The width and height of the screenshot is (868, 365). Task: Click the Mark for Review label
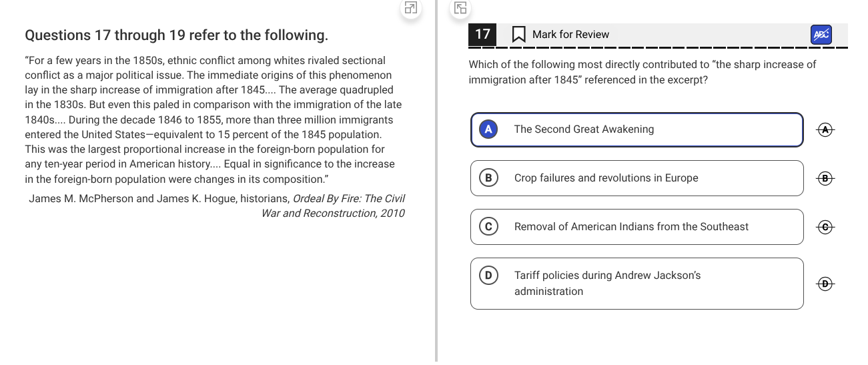[570, 35]
